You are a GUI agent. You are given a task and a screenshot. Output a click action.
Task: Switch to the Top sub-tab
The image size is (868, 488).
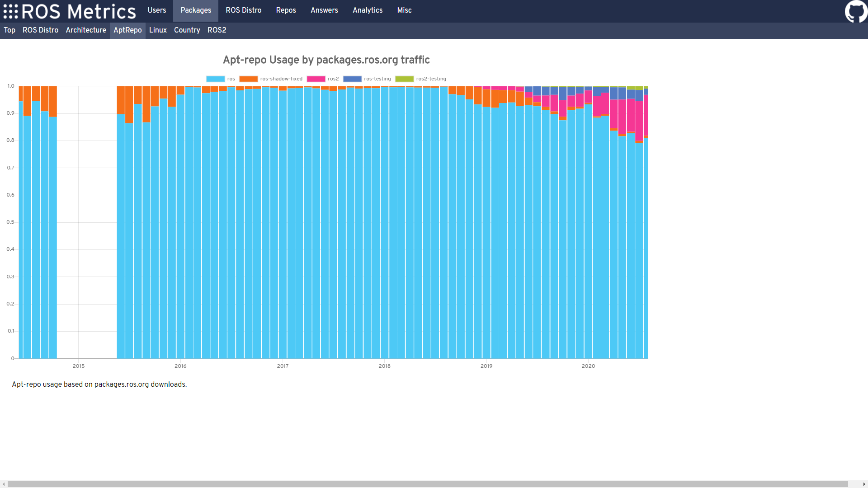tap(9, 30)
